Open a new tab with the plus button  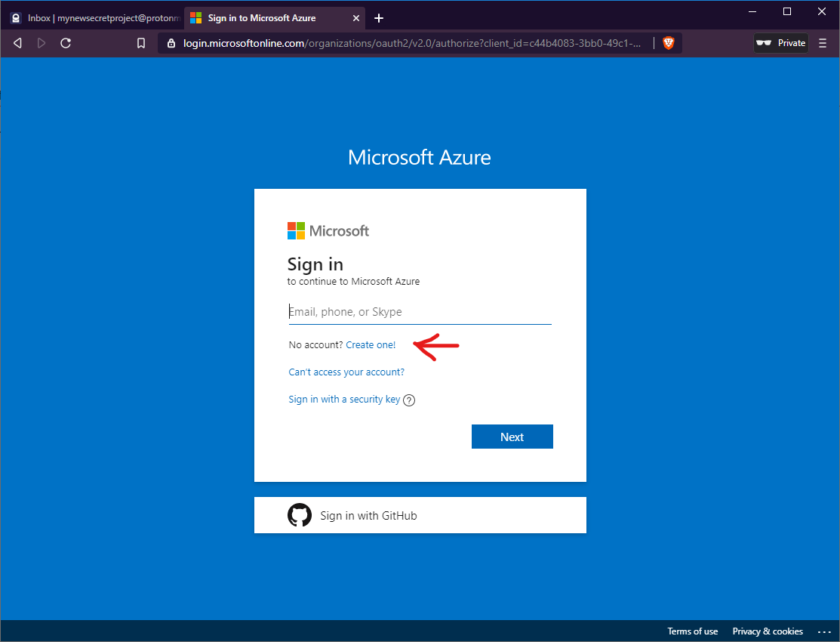tap(379, 18)
